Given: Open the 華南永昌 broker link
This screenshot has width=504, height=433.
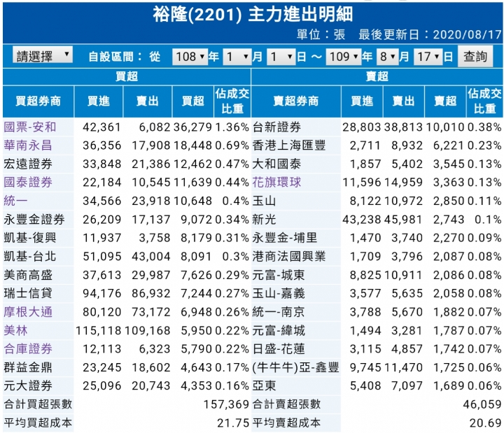Looking at the screenshot, I should point(27,145).
